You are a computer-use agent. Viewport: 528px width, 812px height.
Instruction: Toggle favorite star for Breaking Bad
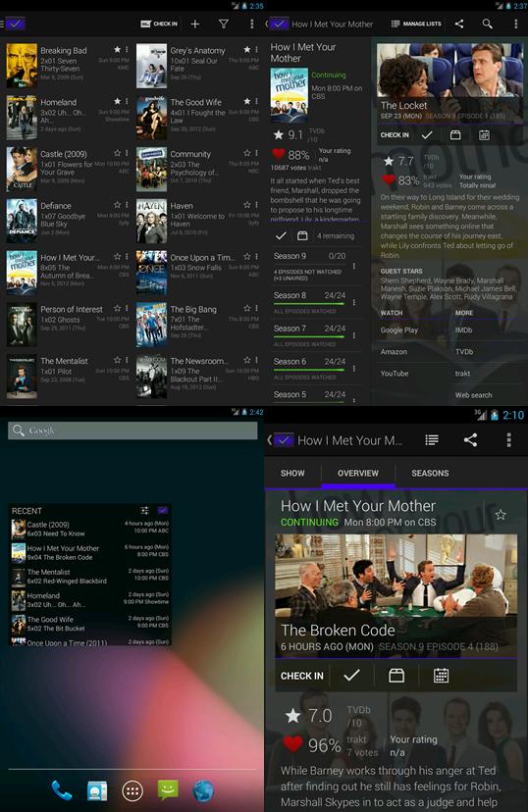click(x=117, y=50)
